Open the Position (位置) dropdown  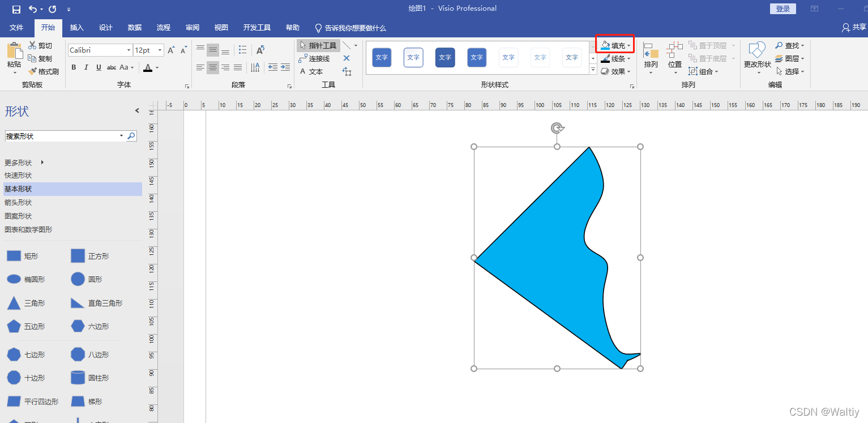point(675,57)
